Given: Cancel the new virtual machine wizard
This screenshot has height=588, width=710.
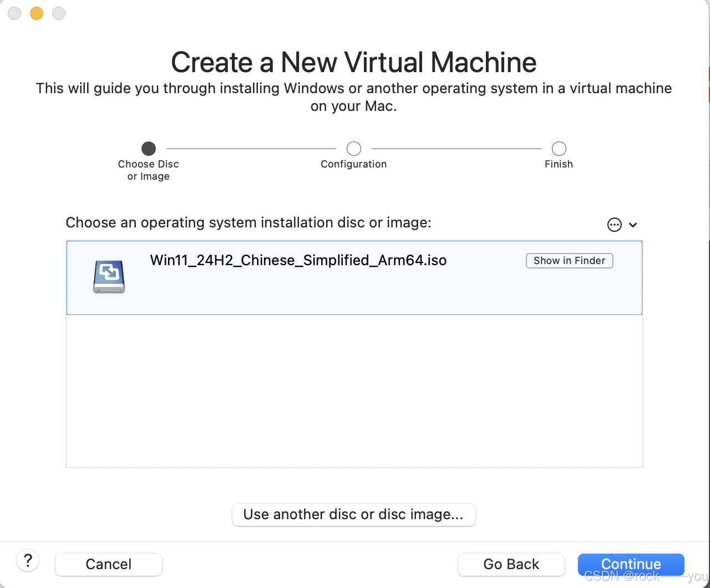Looking at the screenshot, I should [x=109, y=564].
